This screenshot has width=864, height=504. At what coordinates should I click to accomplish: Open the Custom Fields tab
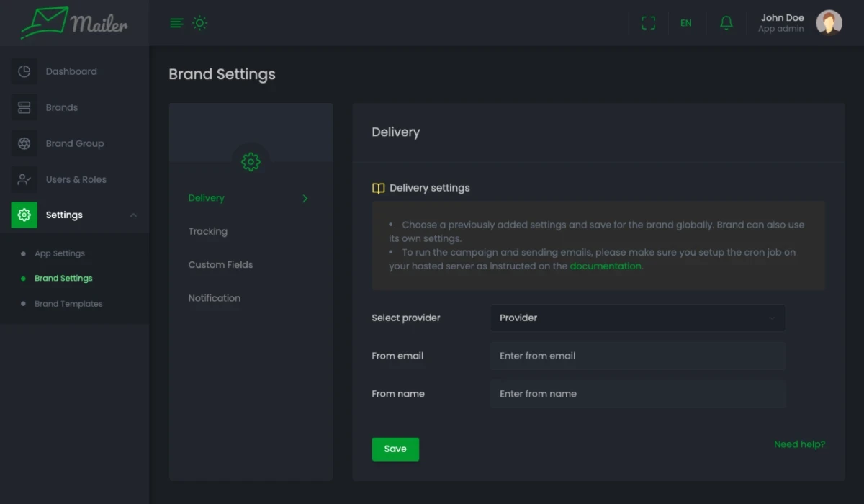(x=220, y=264)
